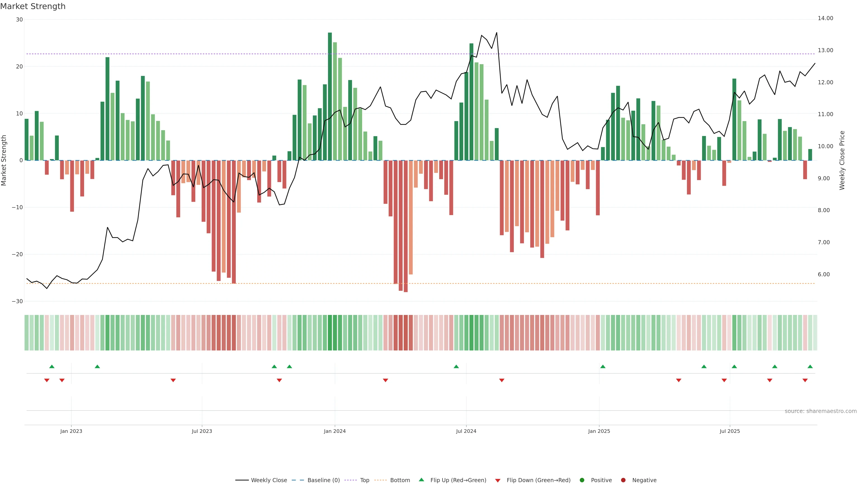Click the source: sharemaestro.com text
Viewport: 868px width, 488px height.
click(821, 411)
